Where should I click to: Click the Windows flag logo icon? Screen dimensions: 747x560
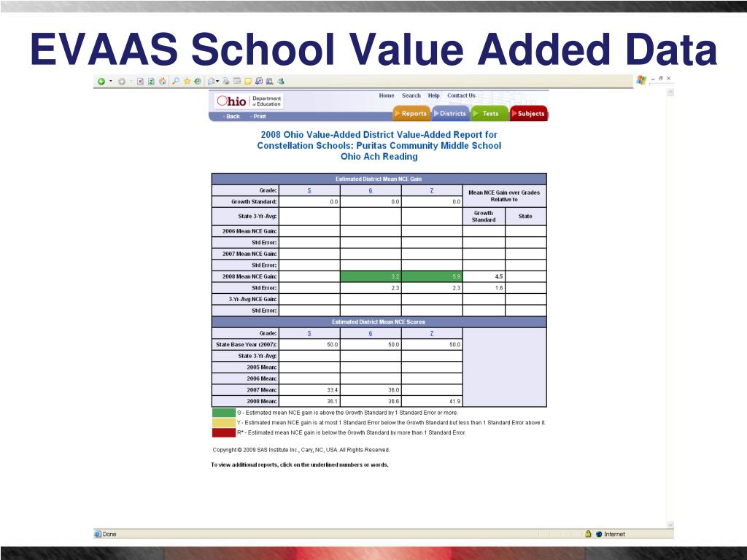coord(641,80)
